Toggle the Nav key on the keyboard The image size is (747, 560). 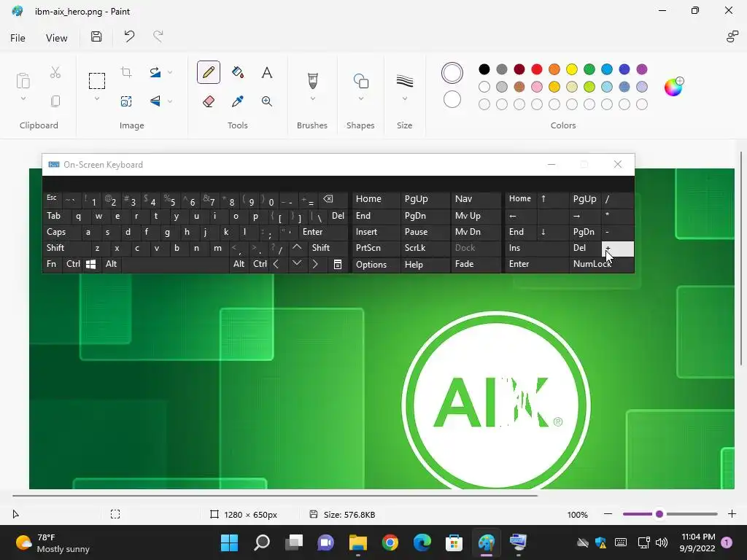click(476, 199)
